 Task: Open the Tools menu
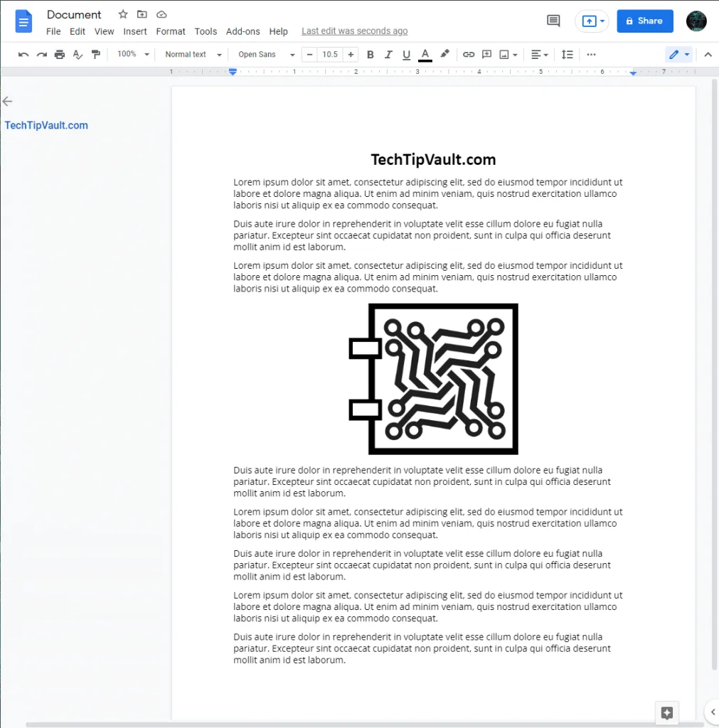[x=206, y=31]
